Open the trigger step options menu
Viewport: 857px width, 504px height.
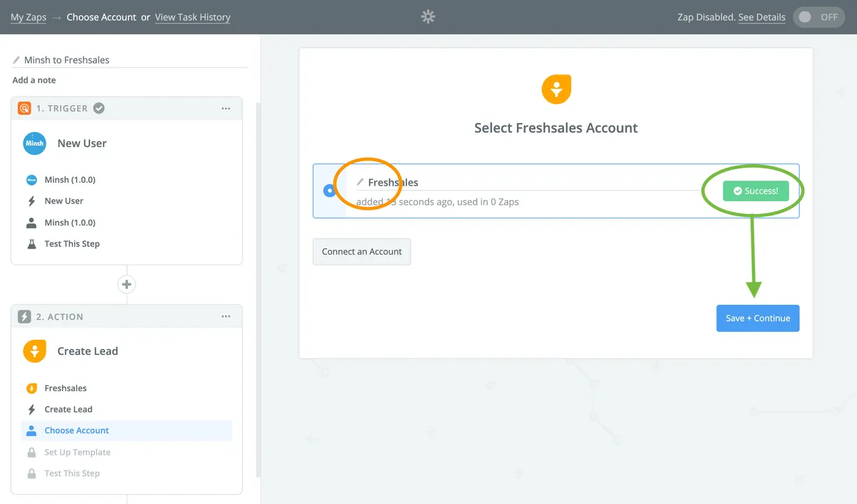coord(226,109)
